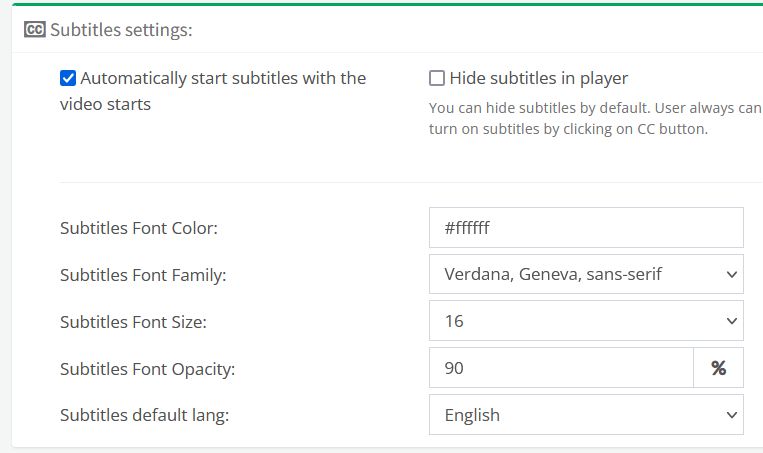The image size is (763, 453).
Task: Focus the Subtitles Font Color hex field
Action: coord(586,227)
